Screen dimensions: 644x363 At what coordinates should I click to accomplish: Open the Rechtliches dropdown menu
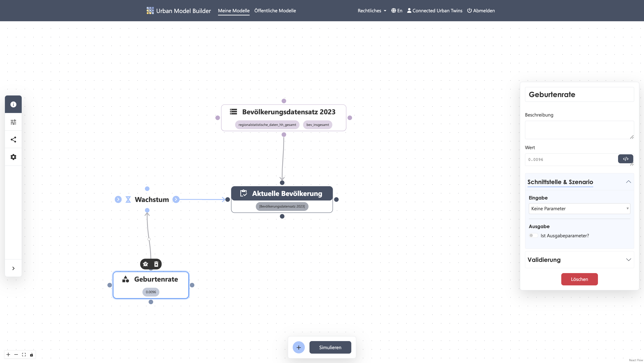[x=372, y=11]
